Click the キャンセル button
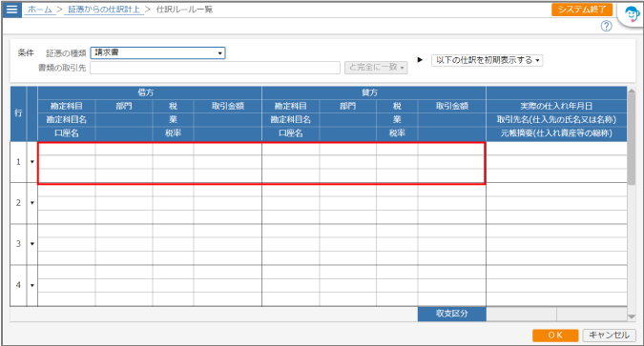The height and width of the screenshot is (346, 644). [x=609, y=335]
